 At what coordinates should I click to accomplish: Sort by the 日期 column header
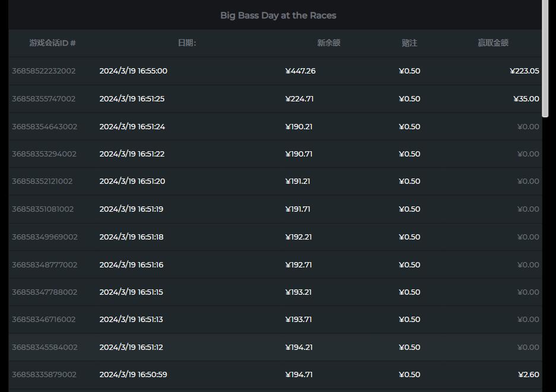187,43
